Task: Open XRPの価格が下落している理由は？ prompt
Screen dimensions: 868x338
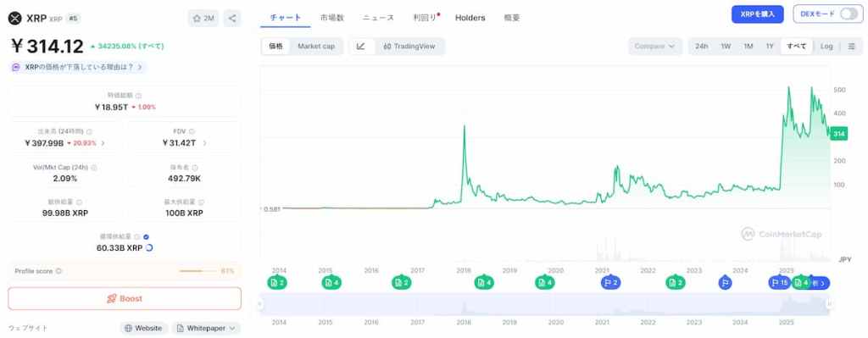Action: click(79, 67)
